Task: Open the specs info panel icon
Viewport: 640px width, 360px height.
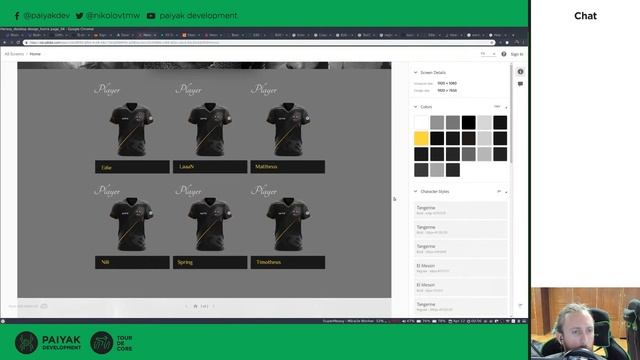Action: pyautogui.click(x=520, y=71)
